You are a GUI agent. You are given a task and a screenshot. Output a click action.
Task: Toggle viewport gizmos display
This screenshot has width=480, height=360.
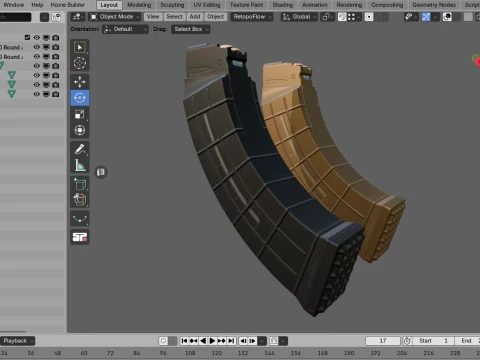(x=426, y=17)
